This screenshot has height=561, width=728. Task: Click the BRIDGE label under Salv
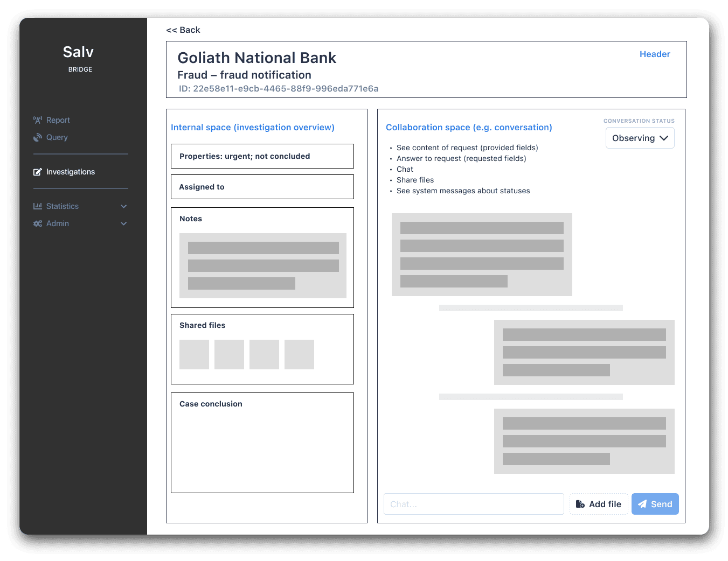pyautogui.click(x=80, y=69)
